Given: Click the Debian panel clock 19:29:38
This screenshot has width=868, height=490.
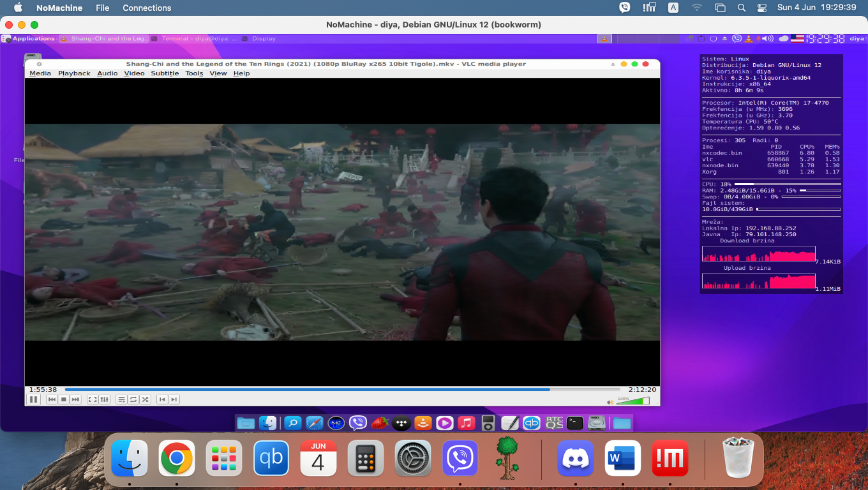Looking at the screenshot, I should tap(825, 38).
